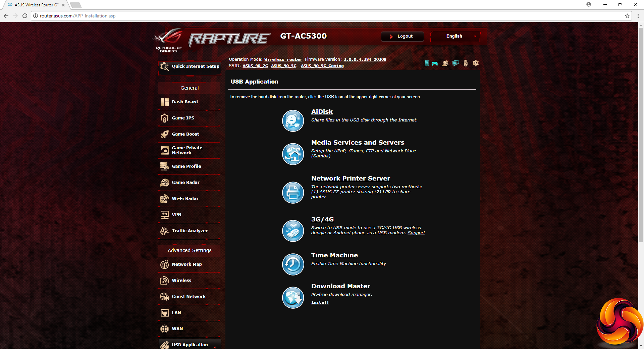Click the ASUS_90_2G SSID link
The width and height of the screenshot is (644, 349).
coord(255,66)
